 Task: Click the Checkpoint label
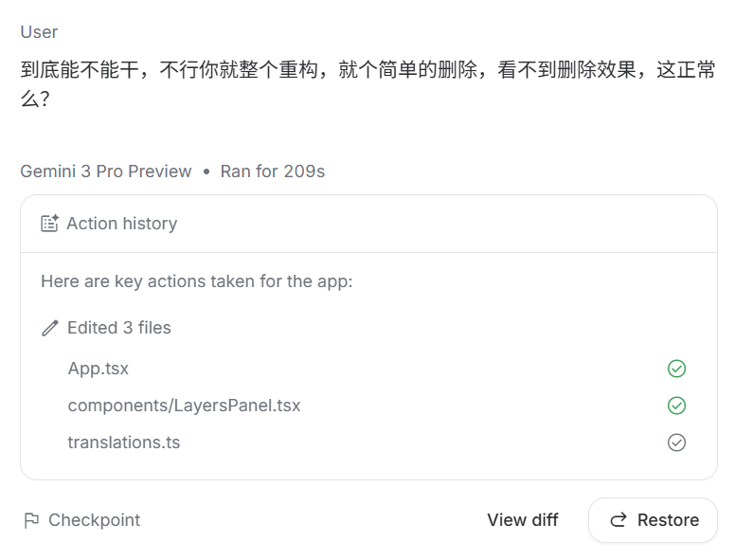[94, 520]
